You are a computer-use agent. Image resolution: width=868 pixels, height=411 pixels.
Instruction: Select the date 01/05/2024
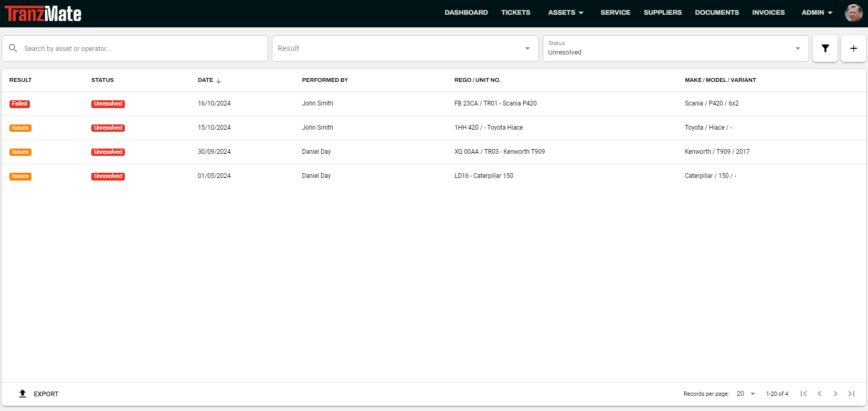214,176
